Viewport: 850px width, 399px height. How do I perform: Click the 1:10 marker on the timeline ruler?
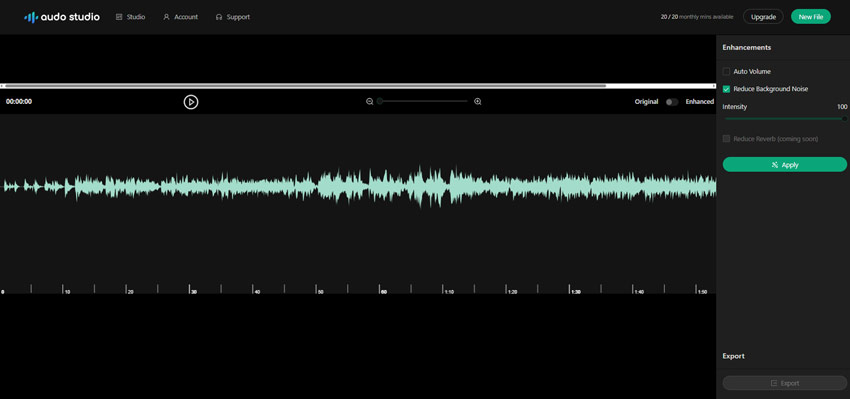coord(449,292)
